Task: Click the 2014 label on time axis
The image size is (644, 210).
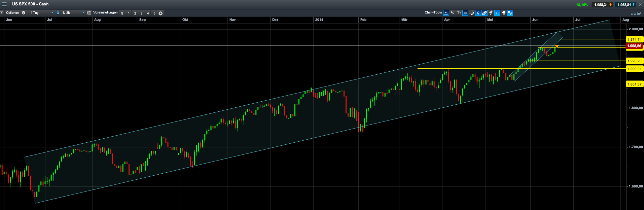Action: pyautogui.click(x=319, y=20)
